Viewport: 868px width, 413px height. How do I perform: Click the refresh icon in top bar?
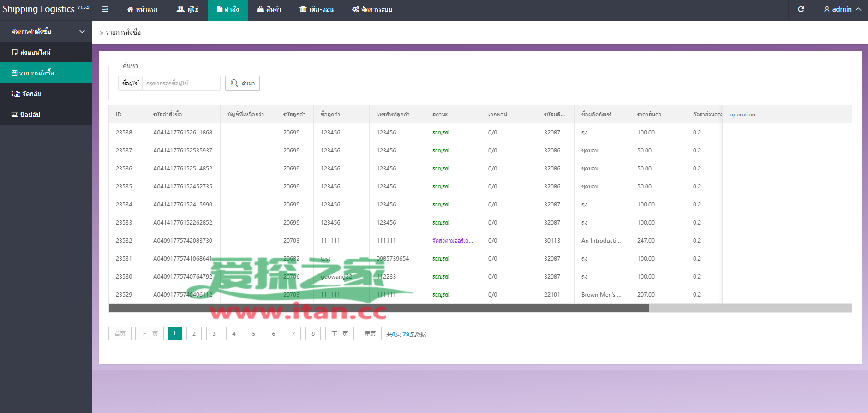coord(801,9)
